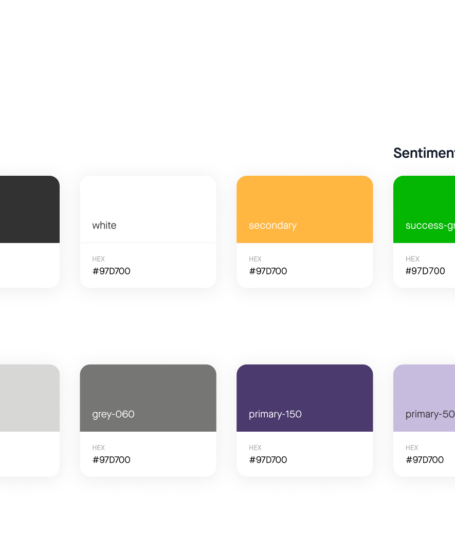Click the success-green color swatch
The width and height of the screenshot is (455, 555).
pos(424,209)
